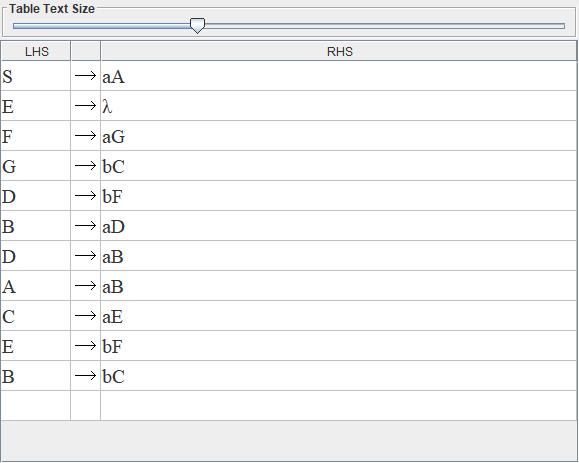The image size is (579, 463).
Task: Click the blank header of the arrow column
Action: pos(86,51)
